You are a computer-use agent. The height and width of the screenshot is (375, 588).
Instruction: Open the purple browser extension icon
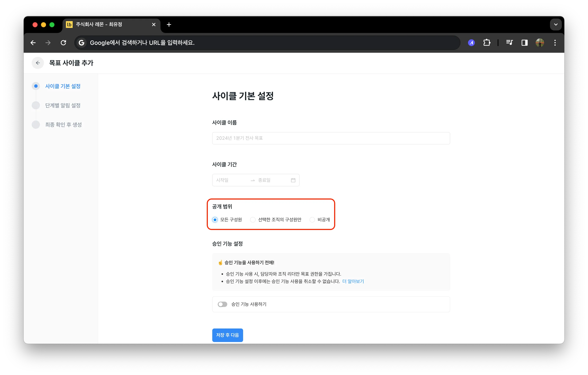[x=471, y=43]
